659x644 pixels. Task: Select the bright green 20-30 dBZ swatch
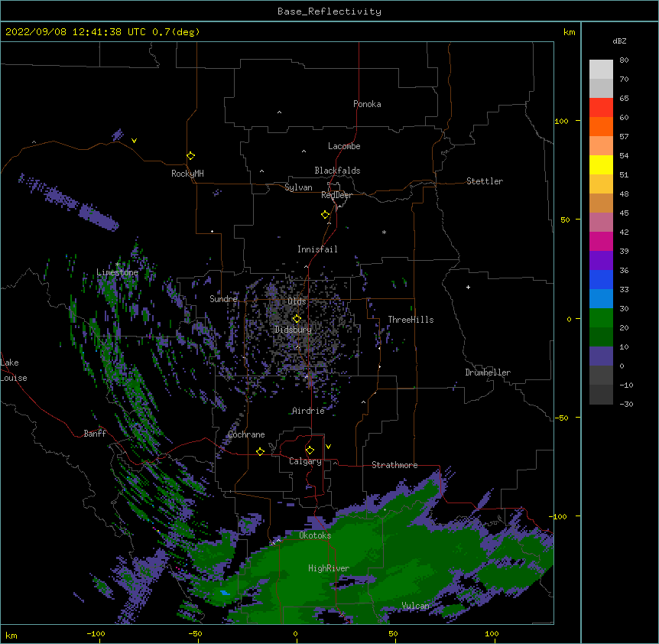coord(601,318)
